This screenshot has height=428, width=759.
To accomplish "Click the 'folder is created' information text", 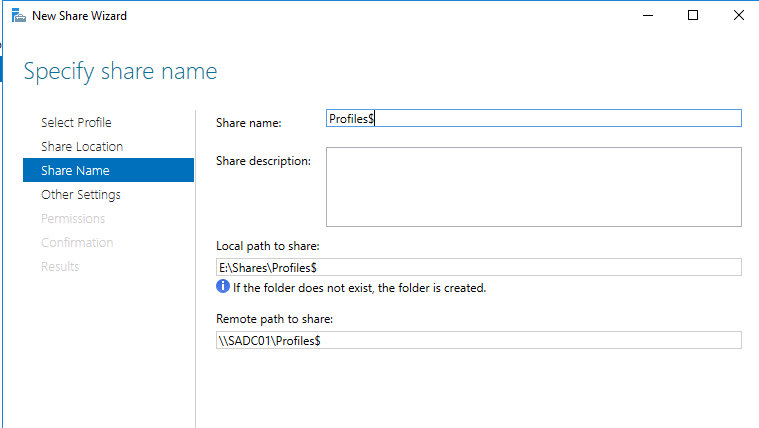I will tap(360, 288).
